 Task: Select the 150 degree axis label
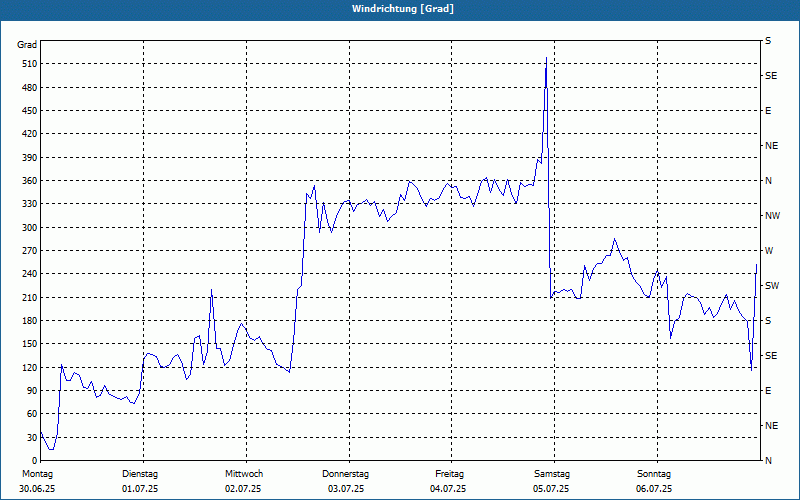tap(30, 344)
